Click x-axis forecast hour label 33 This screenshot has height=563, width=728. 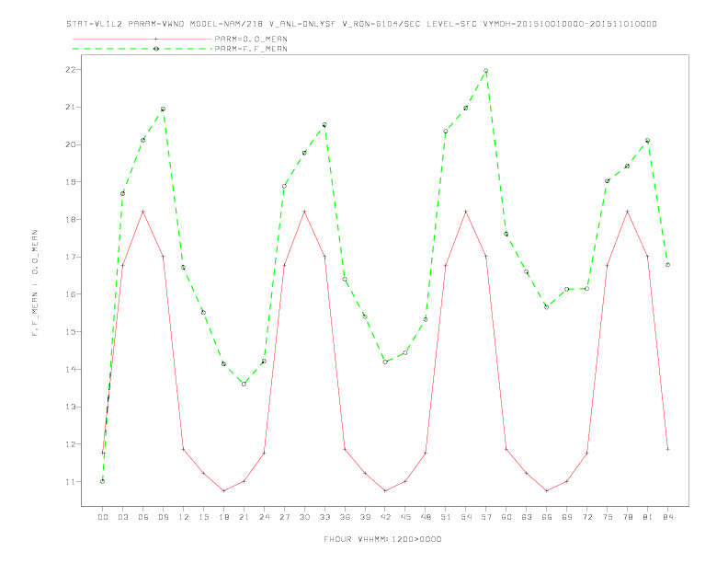pos(324,517)
